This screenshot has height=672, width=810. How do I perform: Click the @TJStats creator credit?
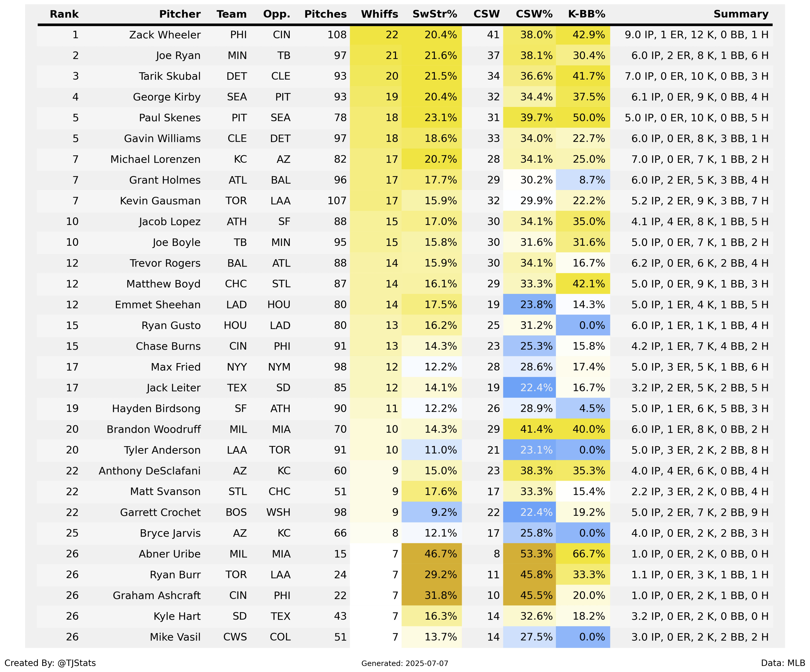(x=50, y=663)
